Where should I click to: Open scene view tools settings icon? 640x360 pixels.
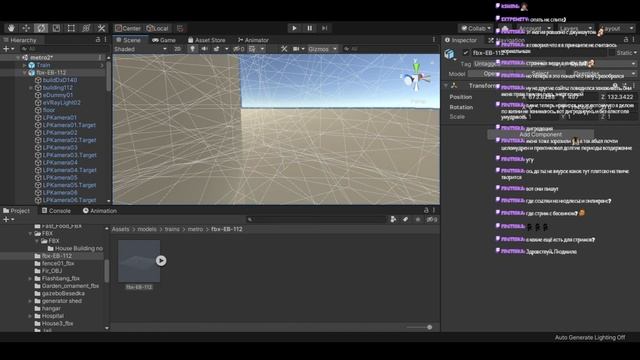pos(284,49)
